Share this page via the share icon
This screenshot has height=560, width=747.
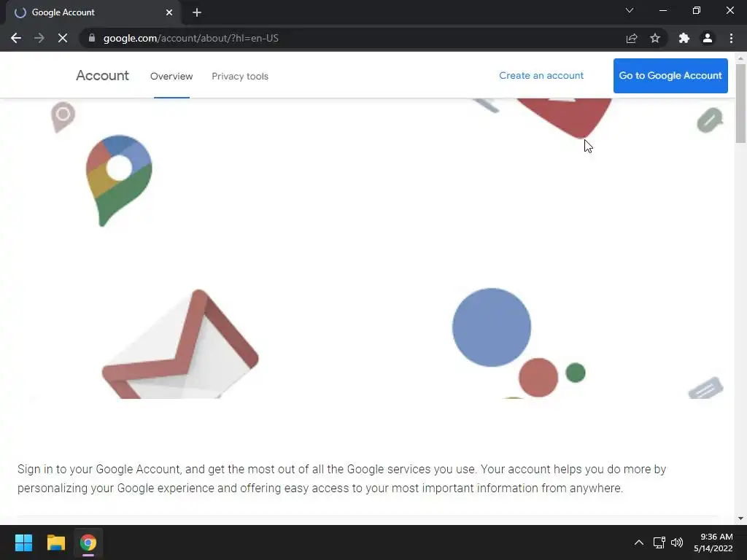click(x=632, y=38)
